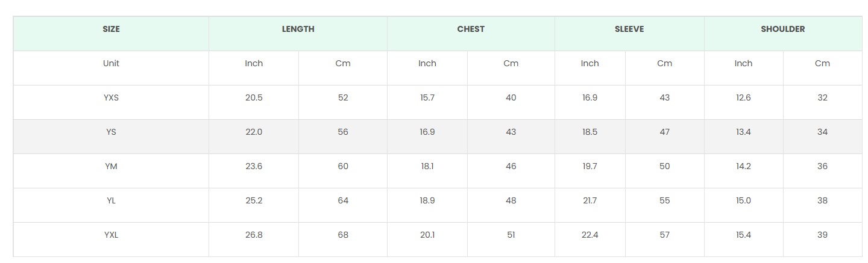This screenshot has height=263, width=868.
Task: Click YXS length value 20.5 inches
Action: click(254, 97)
